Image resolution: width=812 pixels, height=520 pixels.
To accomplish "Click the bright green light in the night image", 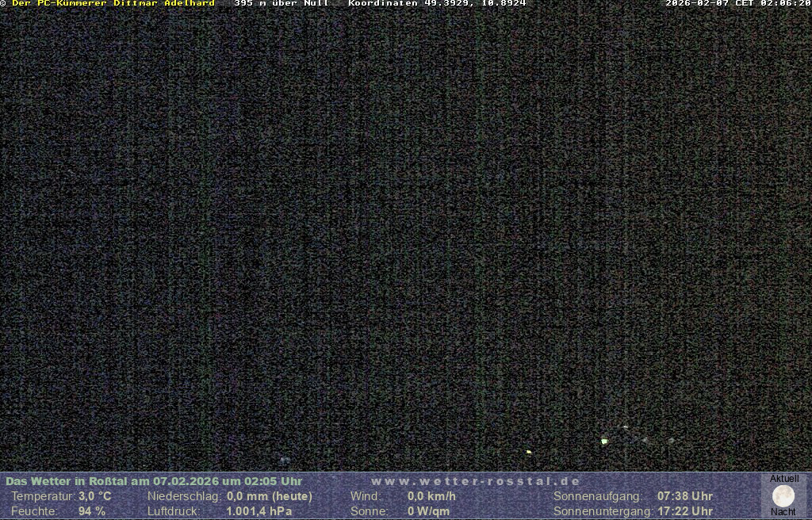I will [604, 441].
